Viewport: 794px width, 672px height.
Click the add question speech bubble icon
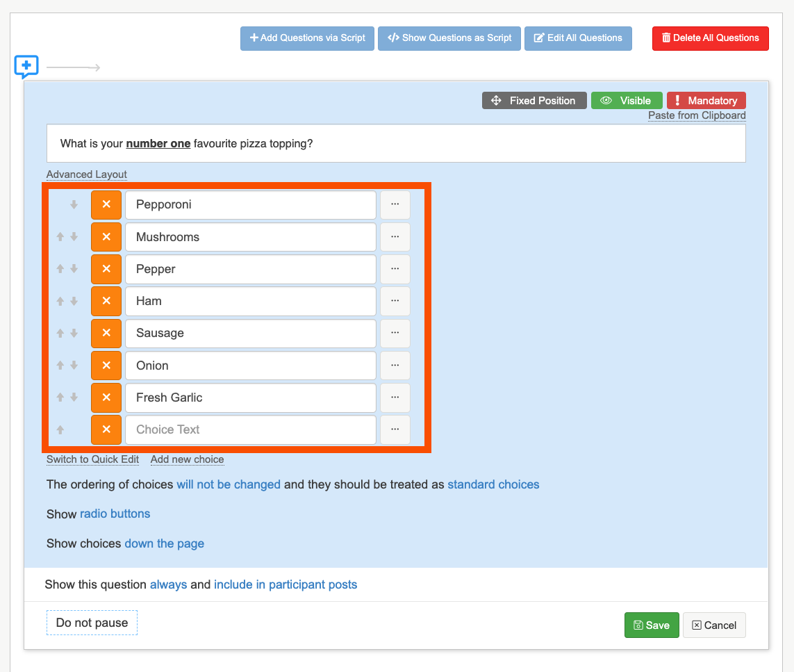pyautogui.click(x=26, y=67)
